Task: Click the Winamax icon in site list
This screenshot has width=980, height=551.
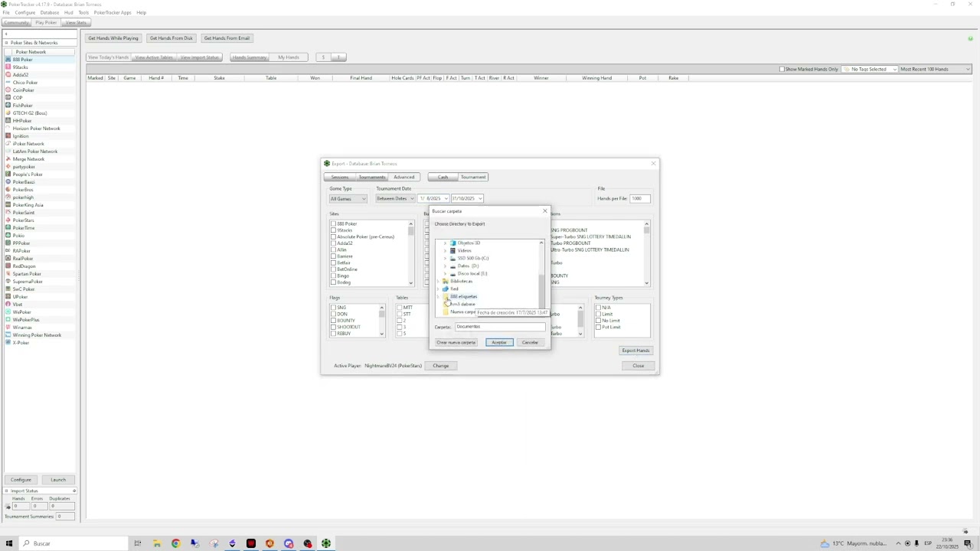Action: tap(8, 328)
